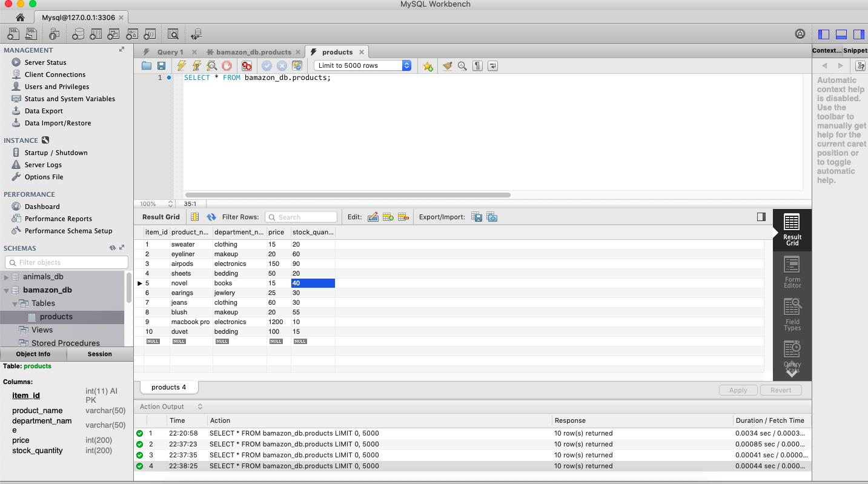The height and width of the screenshot is (484, 868).
Task: Create a new SQL tab from toolbar
Action: tap(13, 34)
